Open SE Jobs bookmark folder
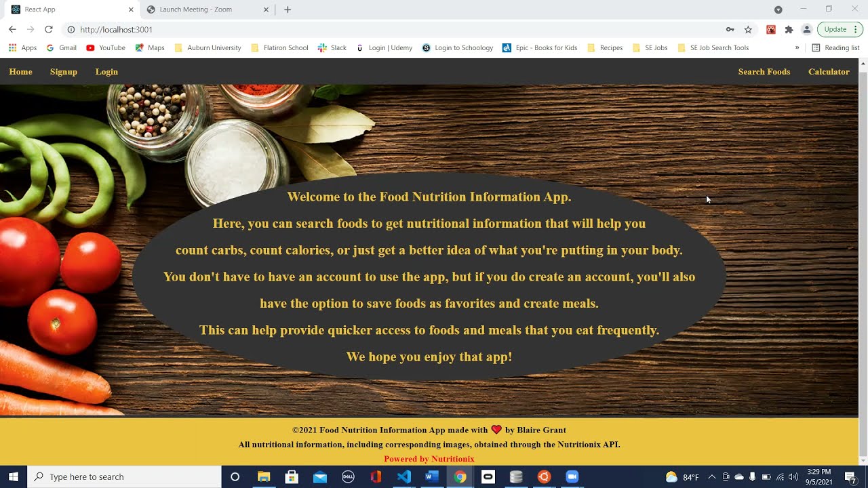The height and width of the screenshot is (488, 868). 650,47
